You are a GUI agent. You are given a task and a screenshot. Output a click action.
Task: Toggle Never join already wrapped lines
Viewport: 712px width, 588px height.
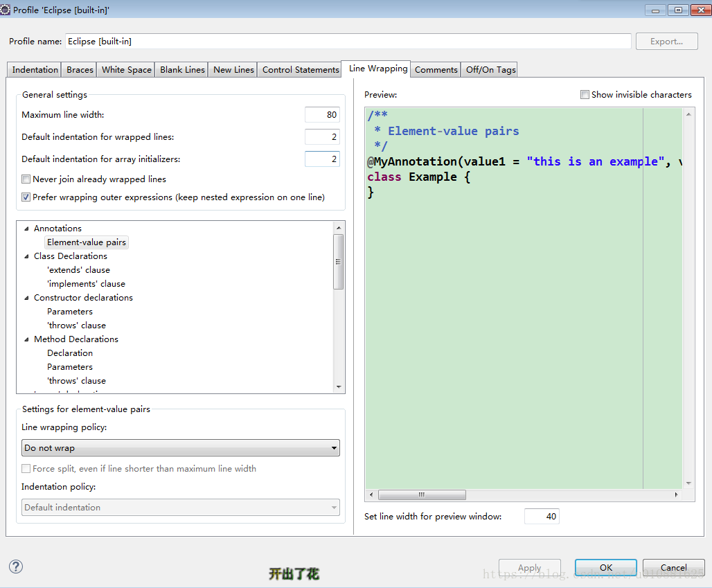click(x=26, y=179)
